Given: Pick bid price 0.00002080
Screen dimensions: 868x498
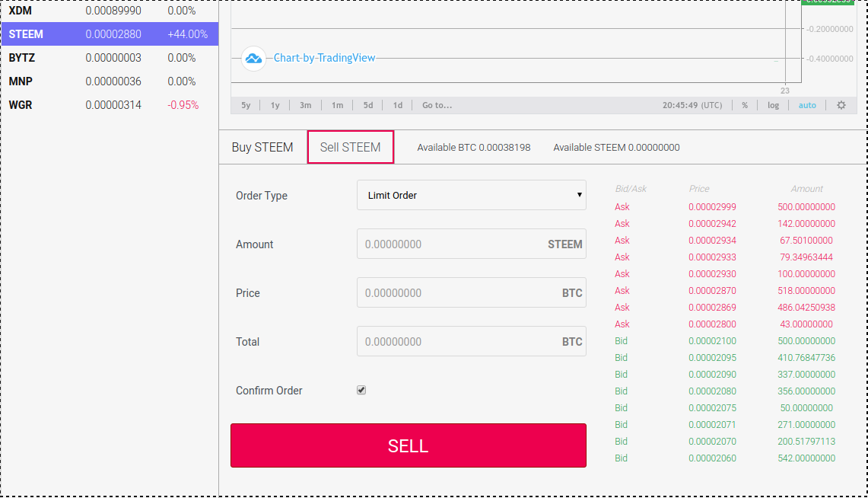Looking at the screenshot, I should click(x=713, y=391).
